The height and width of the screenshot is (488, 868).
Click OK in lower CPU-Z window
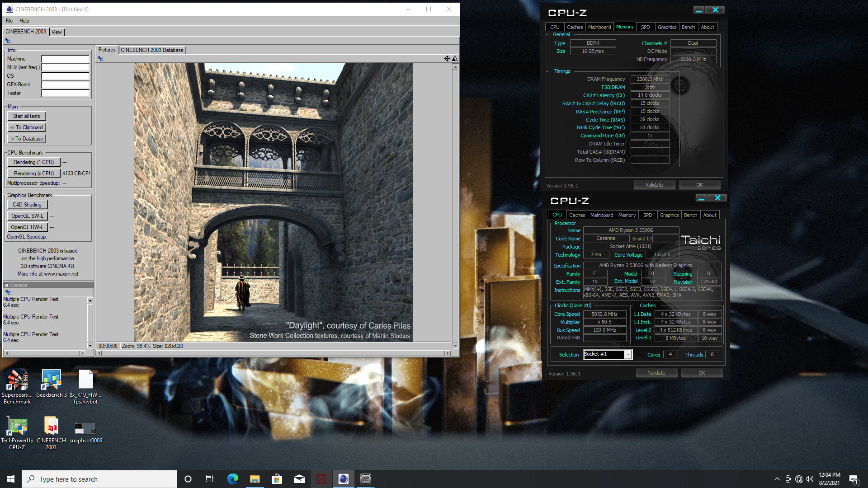[x=702, y=373]
